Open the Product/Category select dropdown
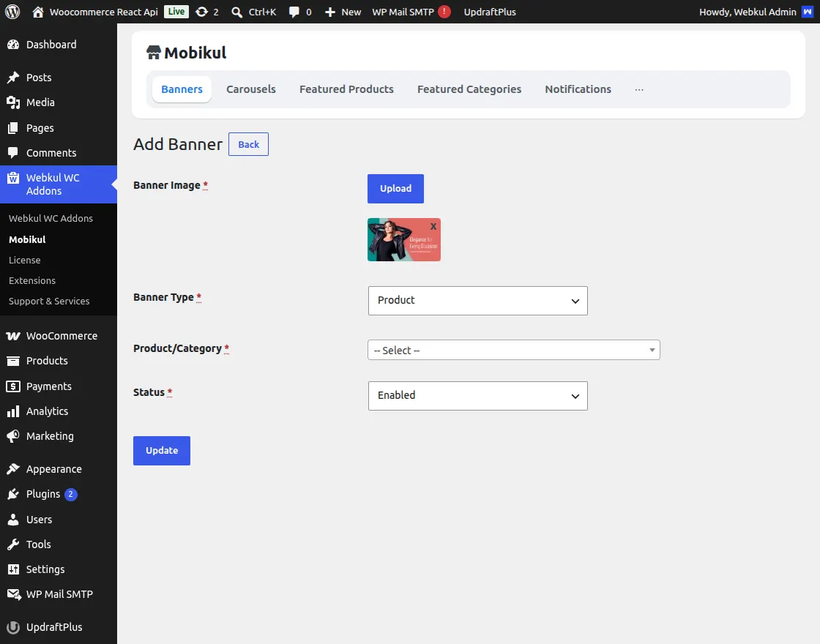 pyautogui.click(x=513, y=350)
